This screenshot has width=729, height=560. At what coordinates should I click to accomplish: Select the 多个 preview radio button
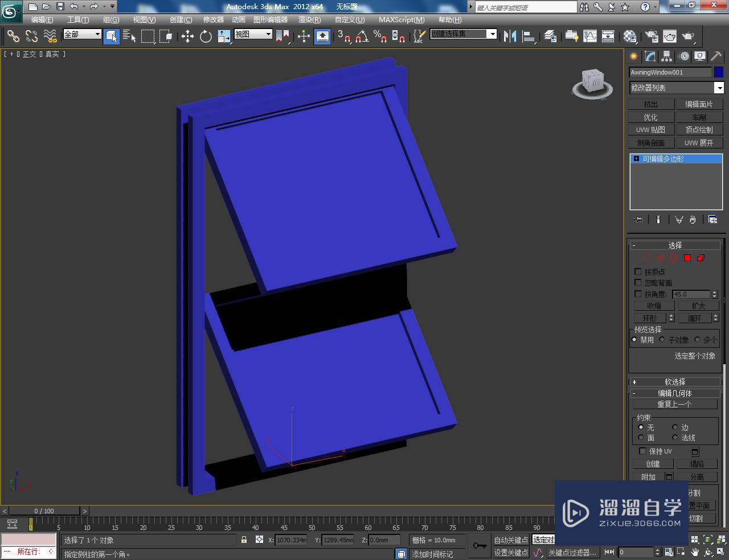(697, 340)
